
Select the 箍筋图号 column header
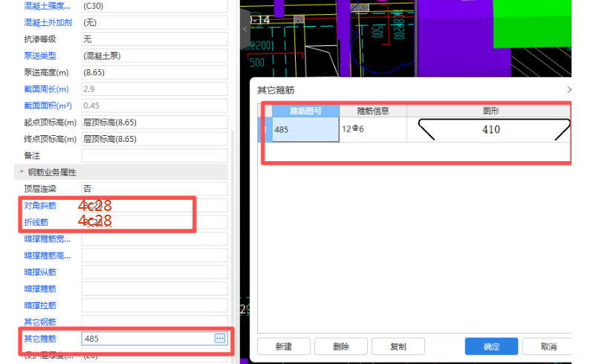tap(305, 111)
